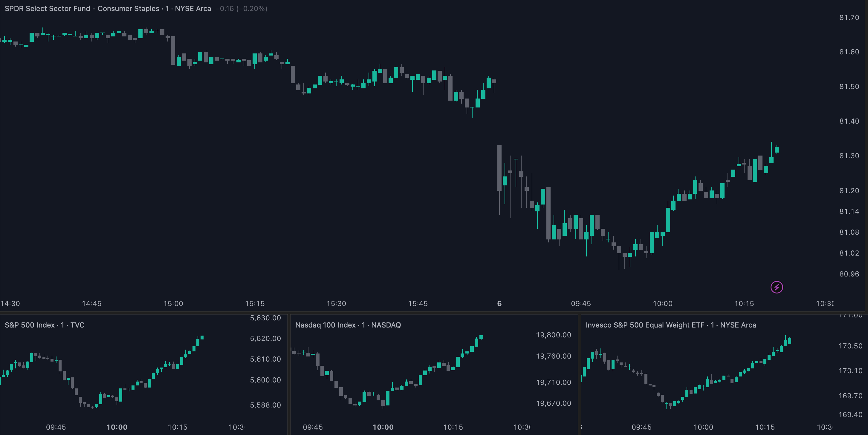Click the -0.16 (-0.20%) price change value

(241, 8)
